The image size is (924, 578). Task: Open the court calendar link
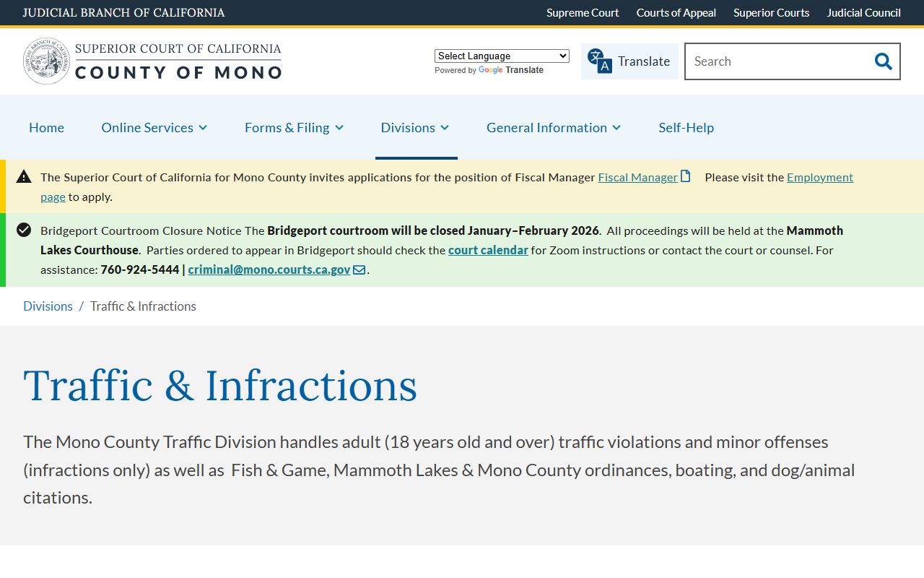(x=488, y=250)
